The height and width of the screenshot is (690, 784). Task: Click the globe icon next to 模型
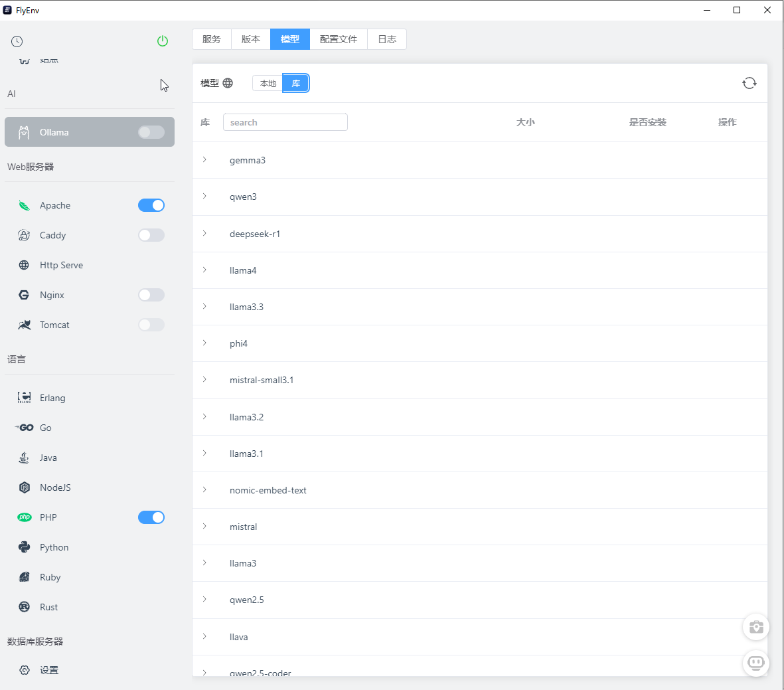(228, 83)
